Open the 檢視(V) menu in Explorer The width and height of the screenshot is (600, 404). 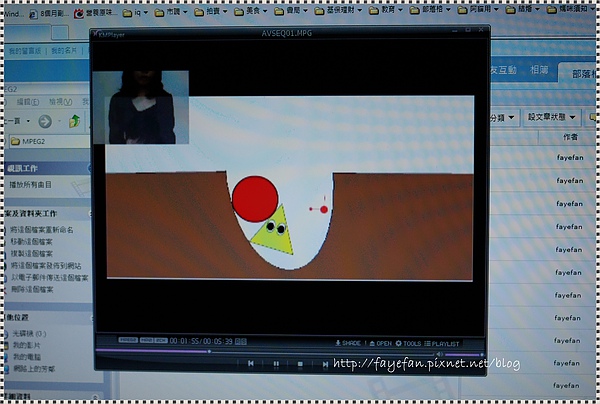click(x=60, y=102)
